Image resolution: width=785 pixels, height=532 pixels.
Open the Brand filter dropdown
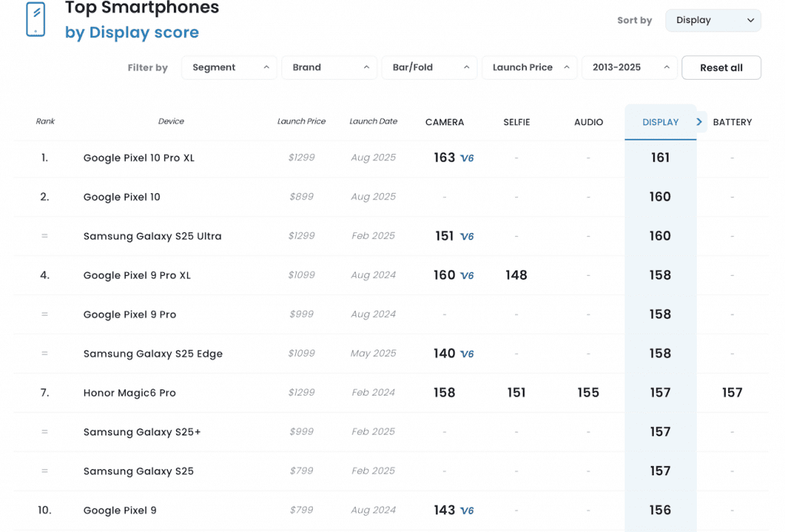329,67
